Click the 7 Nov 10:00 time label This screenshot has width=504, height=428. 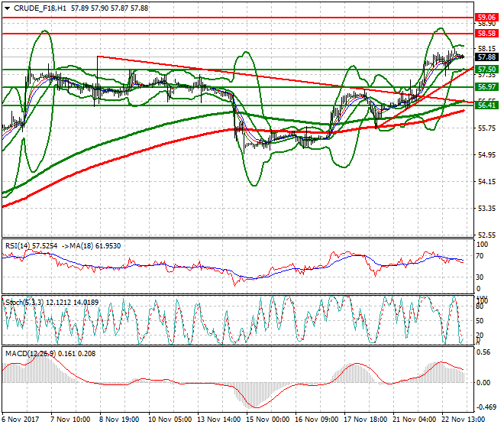point(70,420)
